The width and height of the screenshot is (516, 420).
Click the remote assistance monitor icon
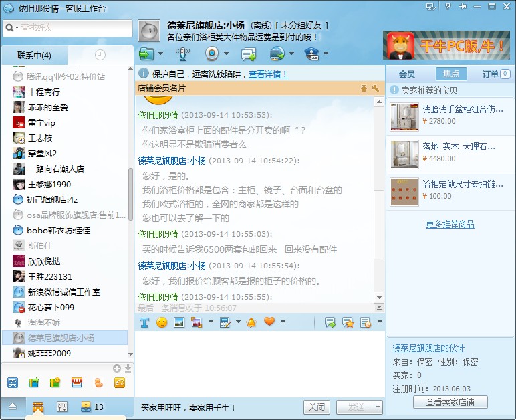pos(277,54)
